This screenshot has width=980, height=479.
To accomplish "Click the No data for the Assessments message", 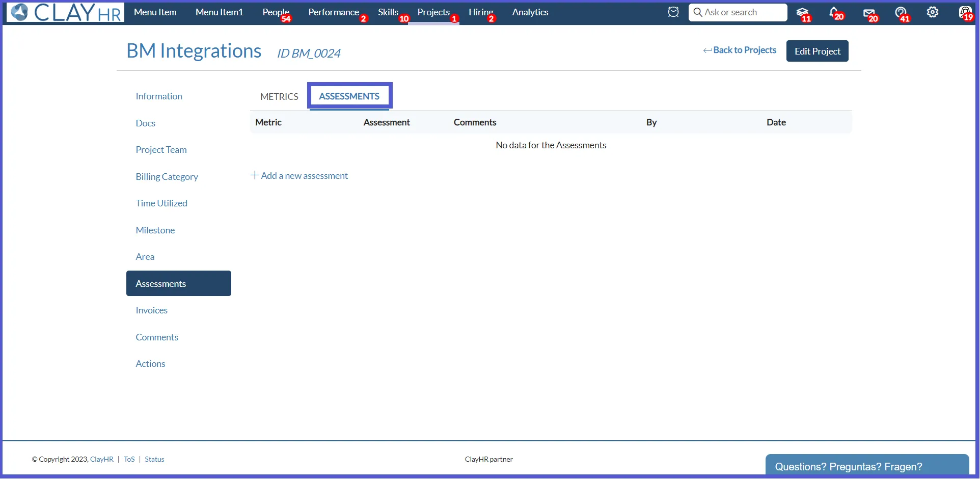I will [x=551, y=145].
